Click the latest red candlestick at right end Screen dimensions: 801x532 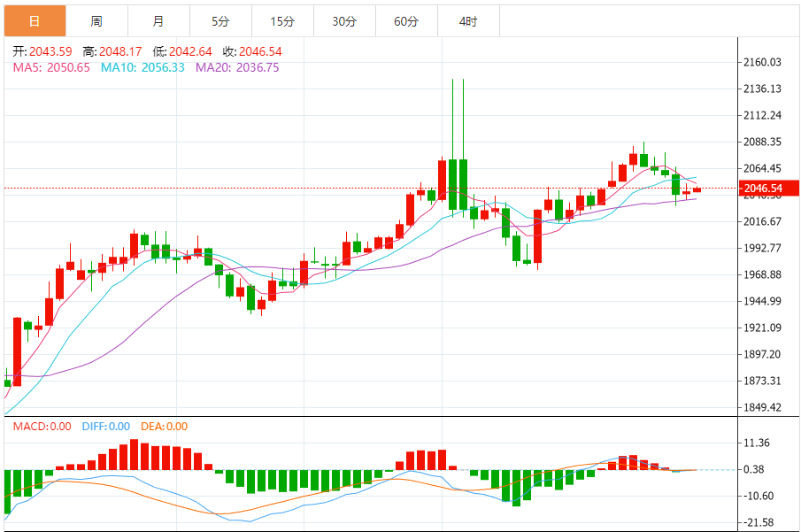point(697,189)
